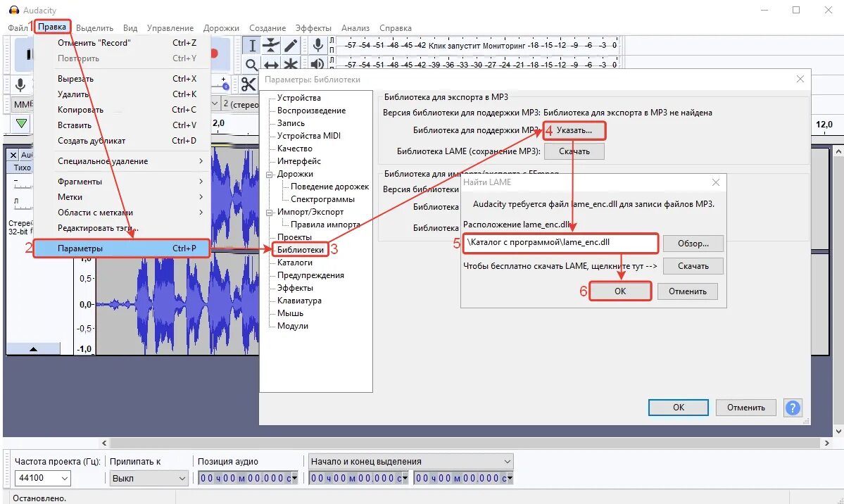
Task: Click the scissors cut icon in toolbar
Action: [x=248, y=84]
